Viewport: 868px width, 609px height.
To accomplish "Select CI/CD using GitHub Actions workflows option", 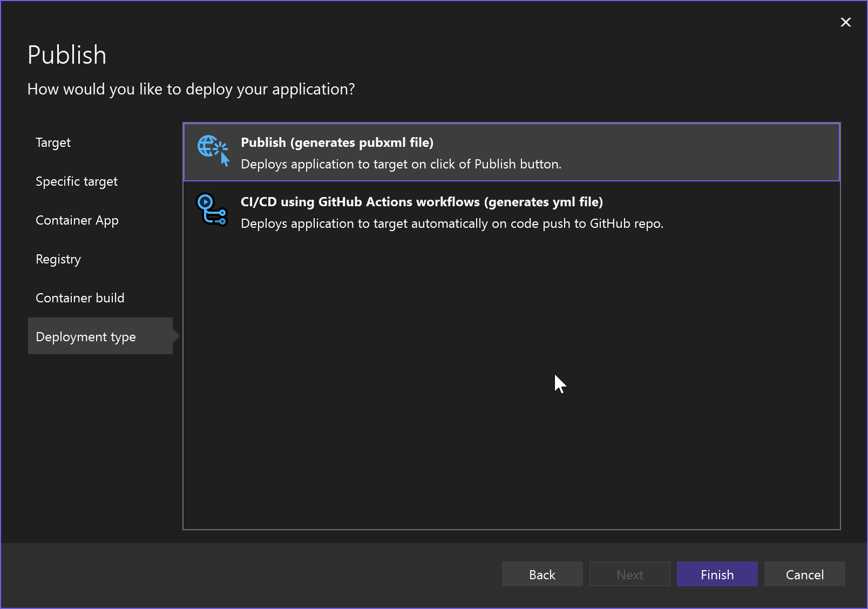I will tap(422, 202).
